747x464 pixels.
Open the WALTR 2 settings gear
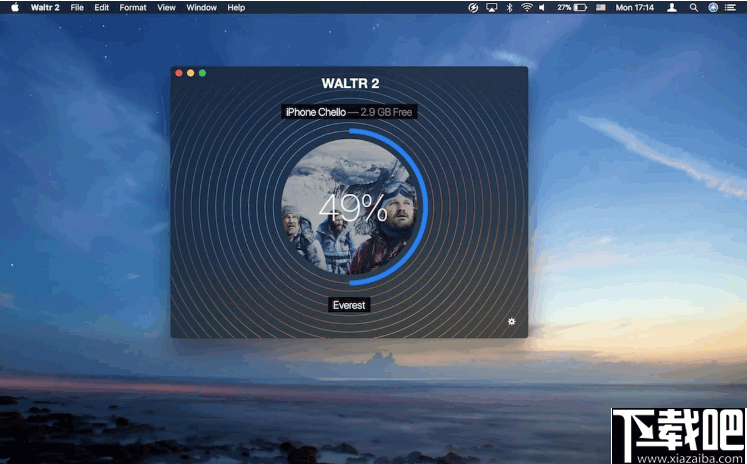coord(511,322)
